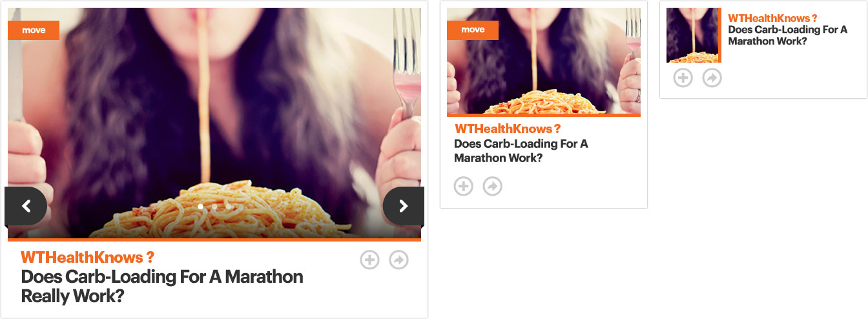Add the large featured article using plus icon
Image resolution: width=868 pixels, height=319 pixels.
pos(369,260)
